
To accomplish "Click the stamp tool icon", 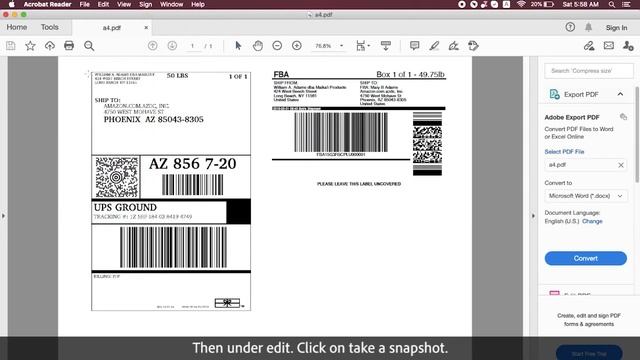I will 473,46.
